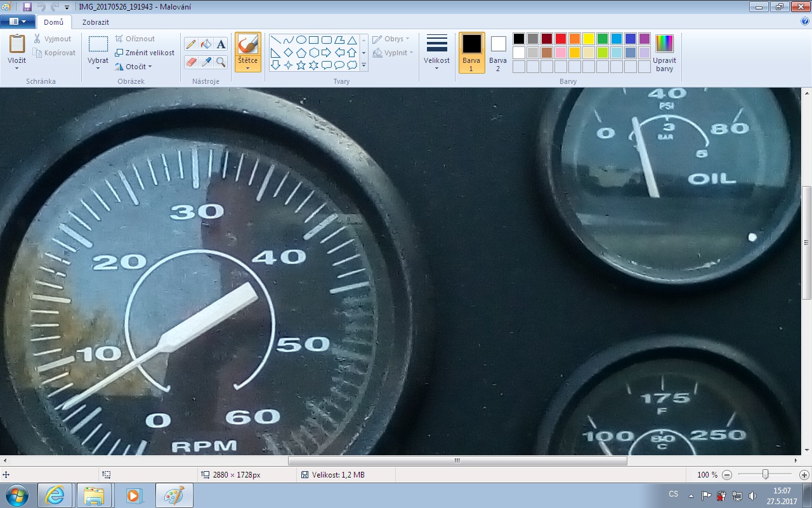
Task: Open the Paint file menu button
Action: [x=17, y=22]
